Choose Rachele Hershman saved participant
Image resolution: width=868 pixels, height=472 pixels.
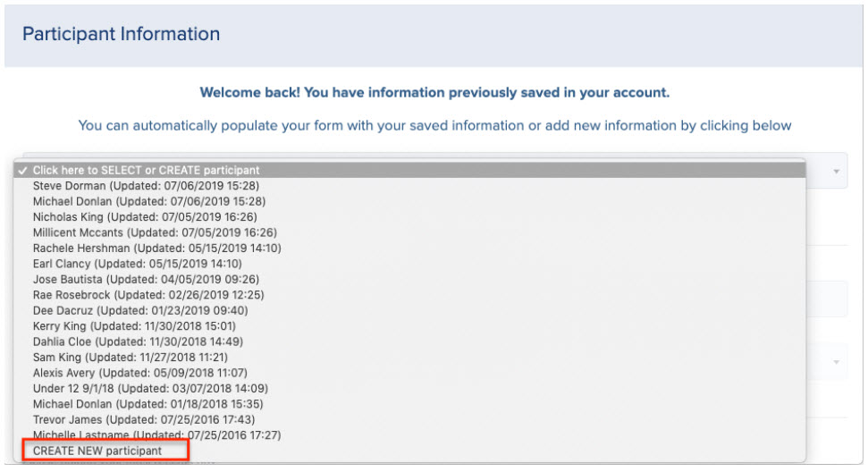click(x=409, y=248)
